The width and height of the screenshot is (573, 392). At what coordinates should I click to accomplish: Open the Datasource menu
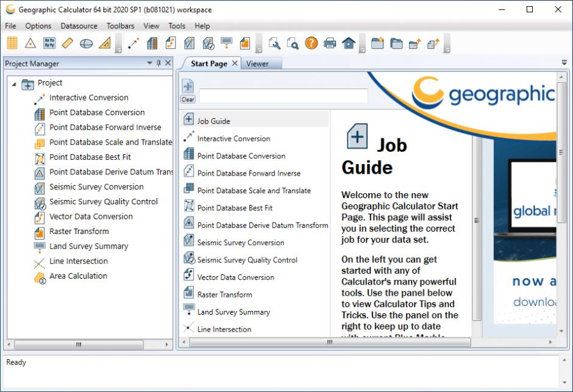point(79,26)
